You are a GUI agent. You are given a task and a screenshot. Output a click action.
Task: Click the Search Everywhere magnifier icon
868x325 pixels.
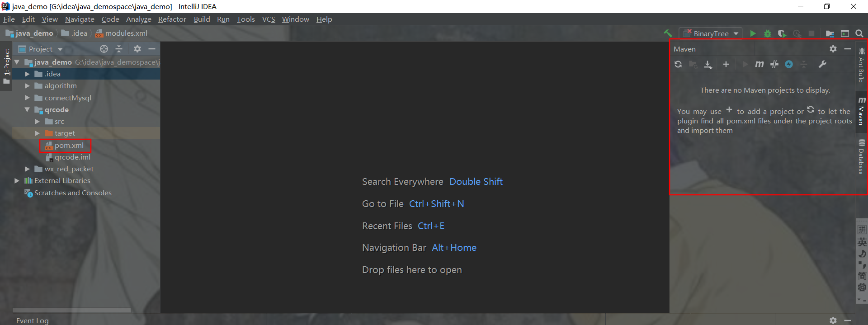[x=859, y=33]
